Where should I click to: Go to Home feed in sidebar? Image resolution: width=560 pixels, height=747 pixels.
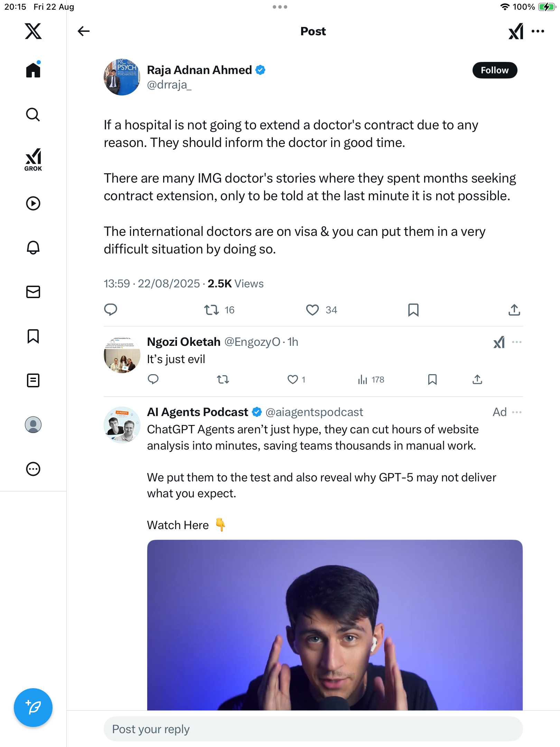pyautogui.click(x=33, y=70)
